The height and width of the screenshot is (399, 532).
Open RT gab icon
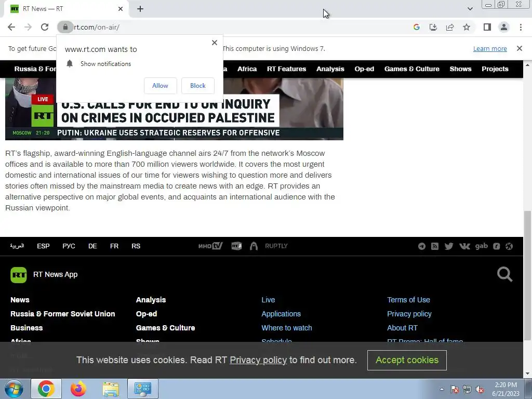pyautogui.click(x=482, y=246)
